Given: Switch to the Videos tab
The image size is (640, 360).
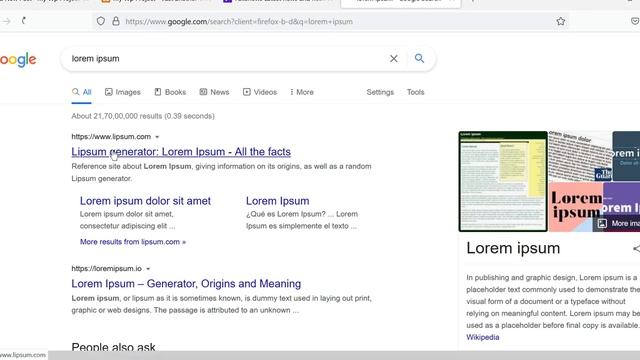Looking at the screenshot, I should tap(260, 92).
